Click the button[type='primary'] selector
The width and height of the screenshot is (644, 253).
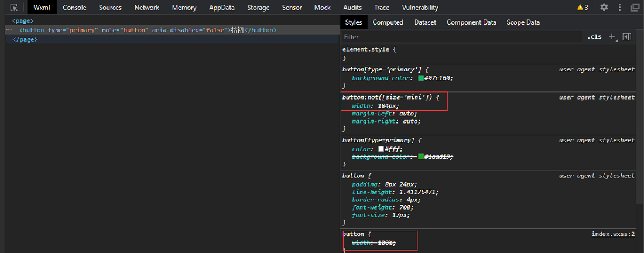tap(382, 70)
